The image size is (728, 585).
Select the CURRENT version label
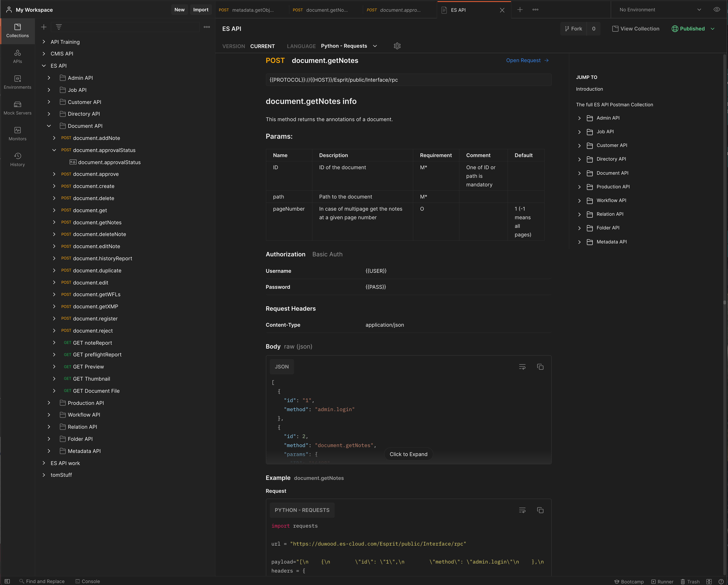point(262,46)
